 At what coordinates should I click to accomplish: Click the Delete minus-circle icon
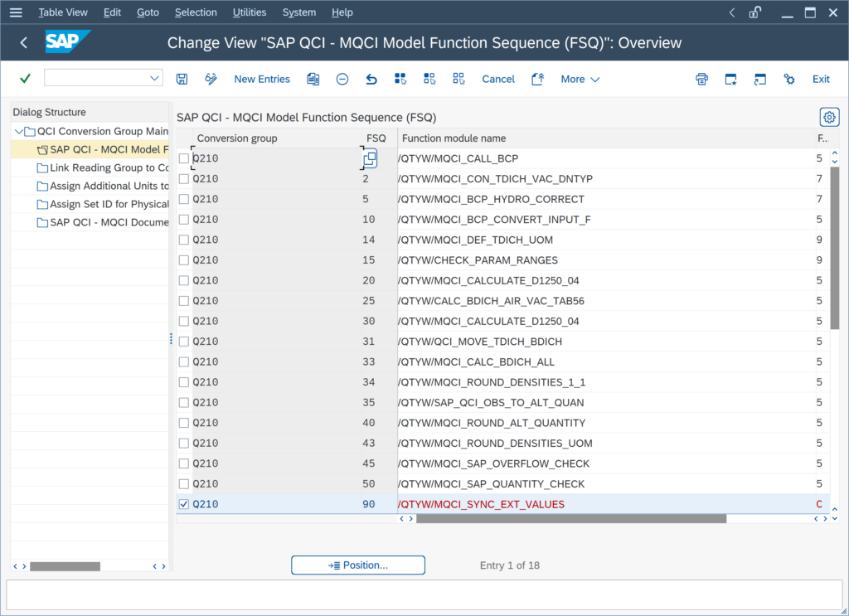[342, 79]
